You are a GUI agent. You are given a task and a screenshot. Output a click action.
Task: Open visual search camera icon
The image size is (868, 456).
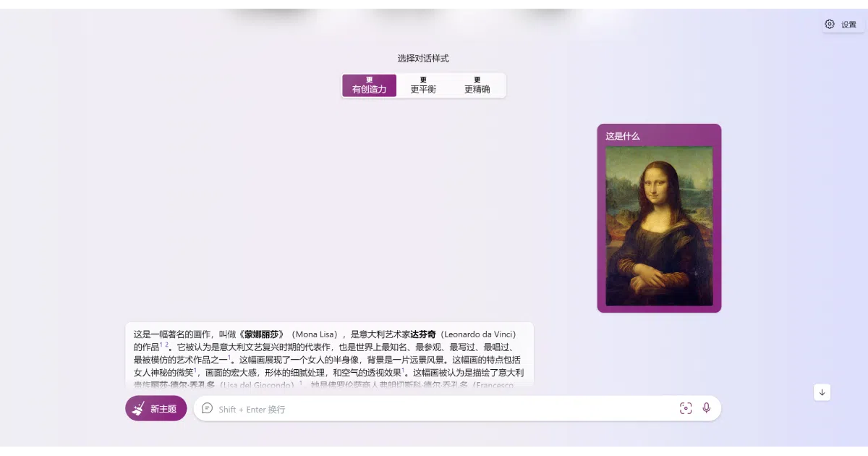(x=686, y=408)
